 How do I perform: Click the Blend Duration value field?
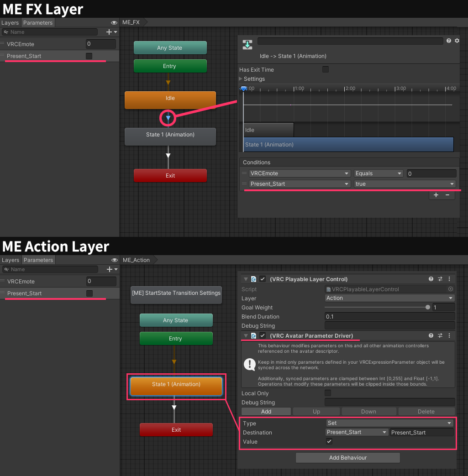point(389,316)
